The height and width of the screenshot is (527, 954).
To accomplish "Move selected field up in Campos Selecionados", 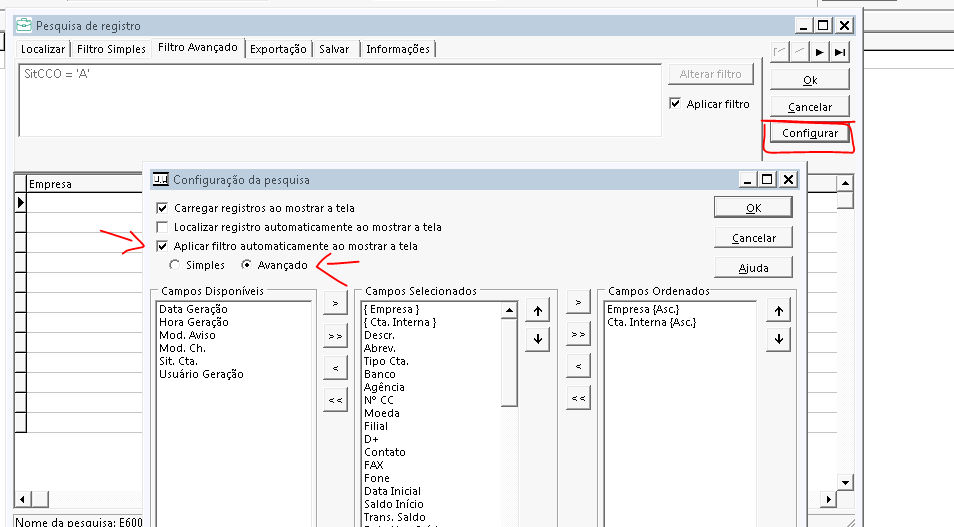I will click(x=538, y=311).
